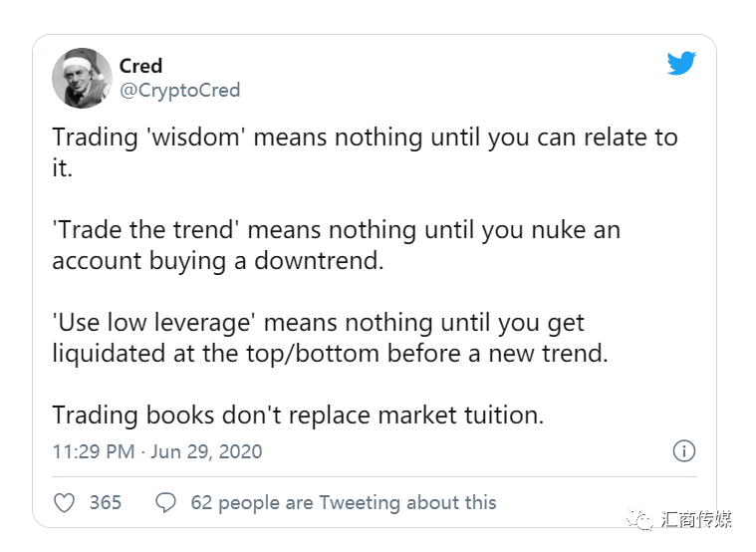Open the 11:29 PM tweet timestamp

[x=93, y=451]
